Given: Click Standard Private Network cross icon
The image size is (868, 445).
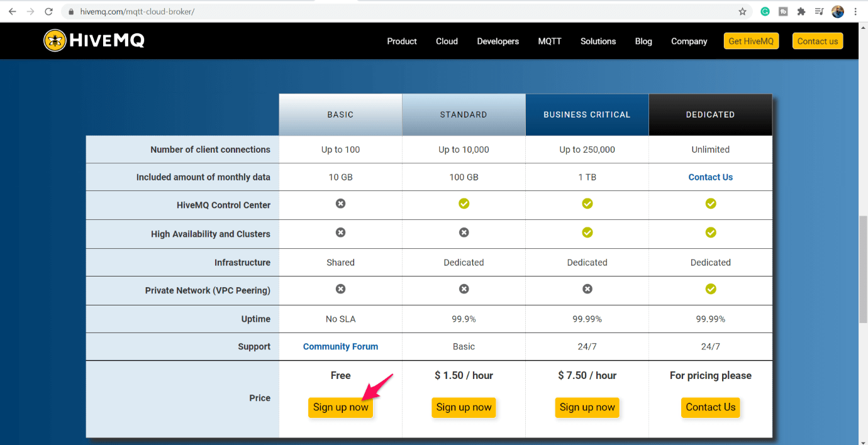Looking at the screenshot, I should [464, 289].
